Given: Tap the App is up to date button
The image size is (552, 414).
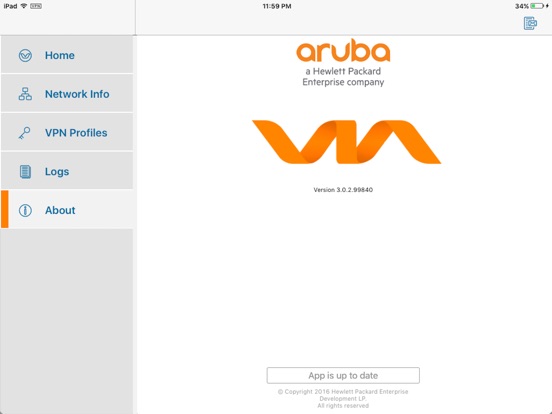Looking at the screenshot, I should 343,375.
